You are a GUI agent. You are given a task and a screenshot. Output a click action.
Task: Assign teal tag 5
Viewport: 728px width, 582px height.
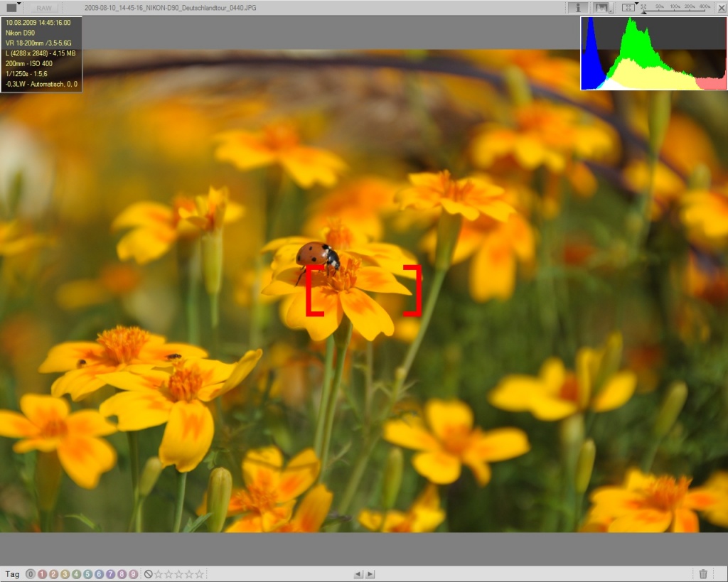(x=87, y=574)
